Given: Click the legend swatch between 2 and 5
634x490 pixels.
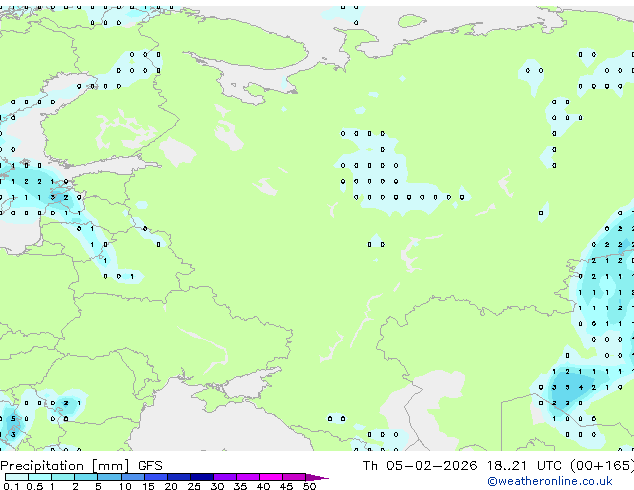Looking at the screenshot, I should coord(86,477).
